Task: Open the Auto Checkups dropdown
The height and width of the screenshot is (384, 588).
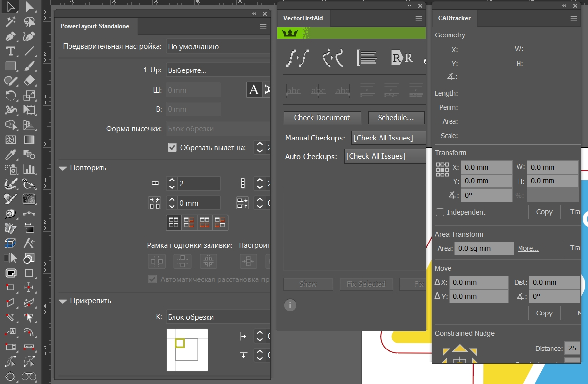Action: coord(385,156)
